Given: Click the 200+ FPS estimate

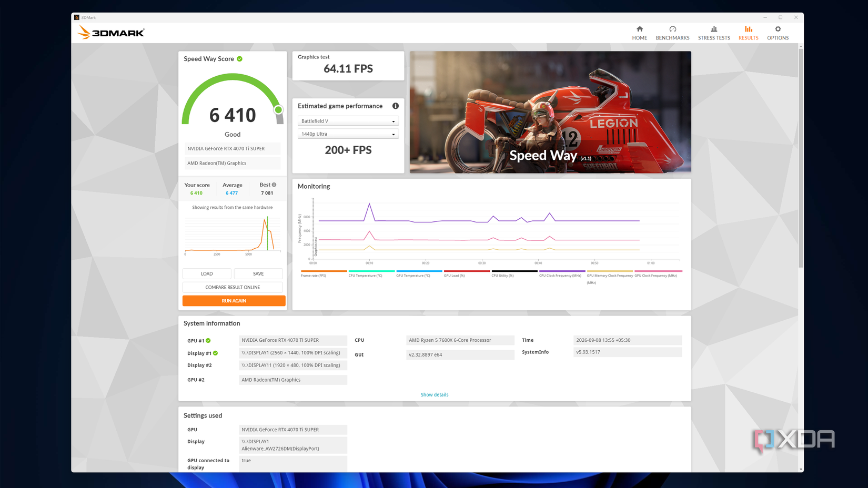Looking at the screenshot, I should 348,150.
